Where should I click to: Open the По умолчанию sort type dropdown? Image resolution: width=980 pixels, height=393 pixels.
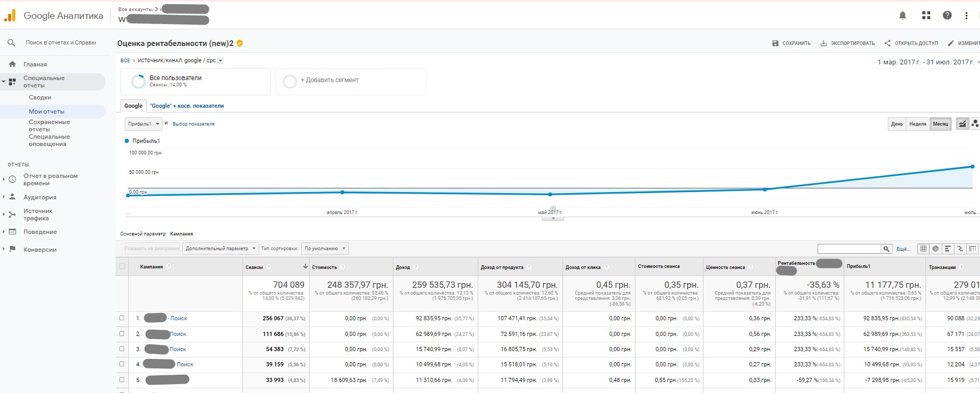(x=324, y=249)
